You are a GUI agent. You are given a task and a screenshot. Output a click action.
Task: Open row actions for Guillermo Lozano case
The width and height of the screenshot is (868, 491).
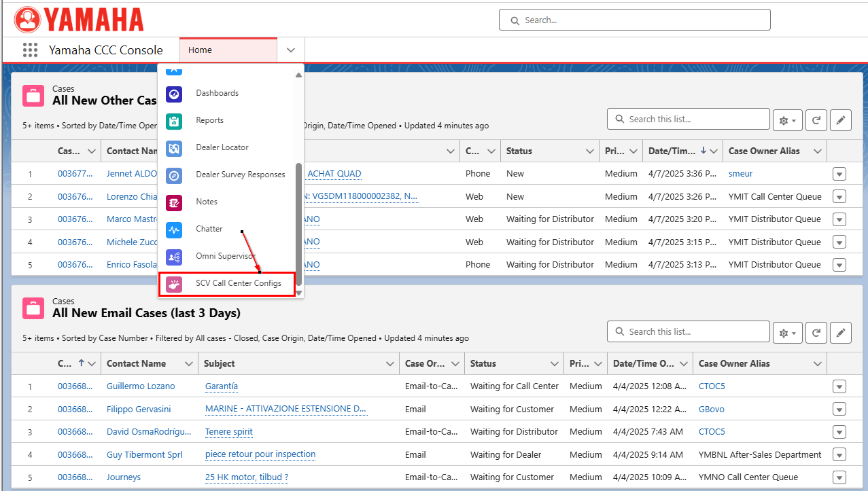click(839, 386)
